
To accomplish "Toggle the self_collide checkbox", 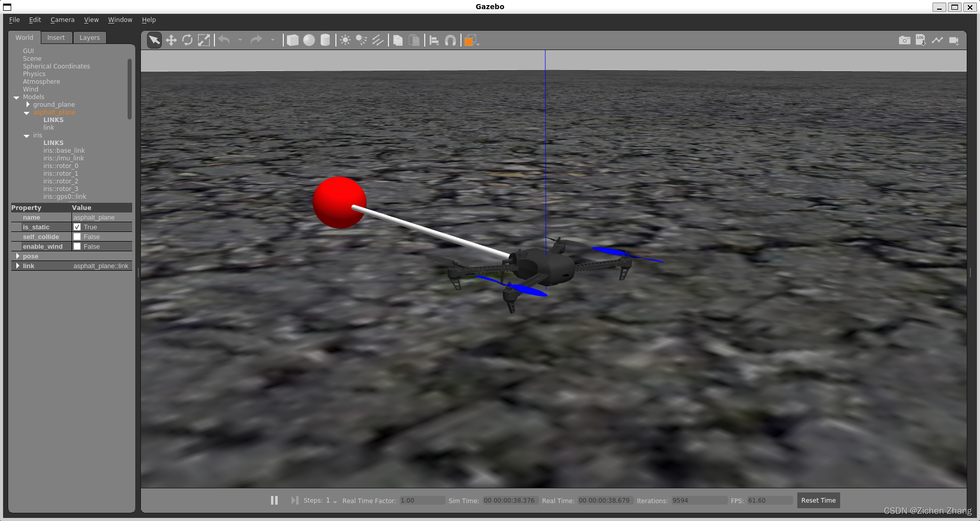I will 77,236.
